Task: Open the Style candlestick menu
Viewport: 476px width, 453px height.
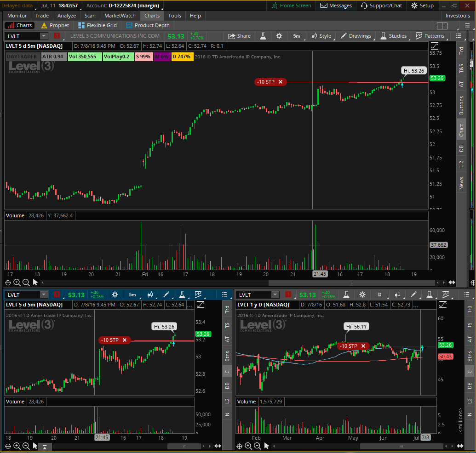Action: [322, 36]
